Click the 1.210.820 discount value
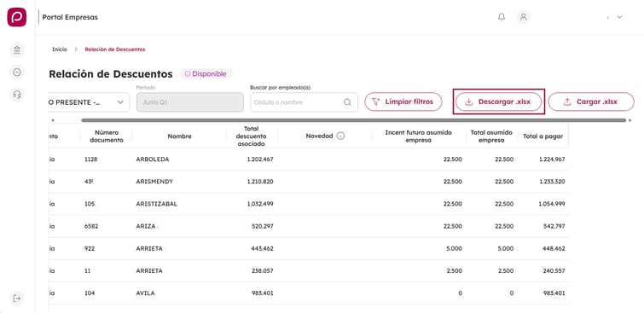 click(260, 182)
